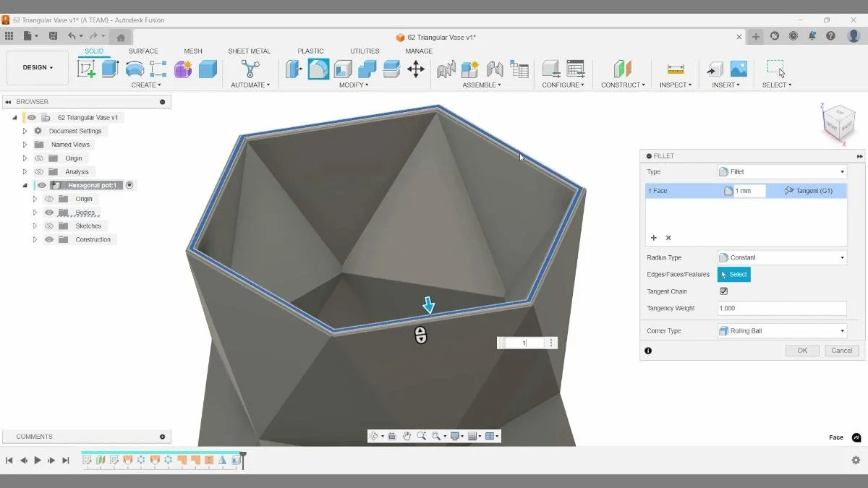Open the MESH ribbon tab
The height and width of the screenshot is (488, 868).
pos(192,51)
